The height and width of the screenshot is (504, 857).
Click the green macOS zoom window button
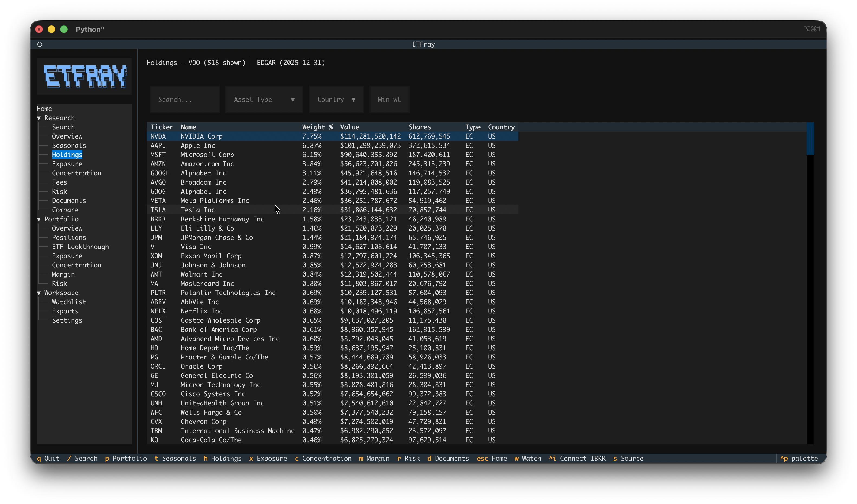tap(64, 29)
